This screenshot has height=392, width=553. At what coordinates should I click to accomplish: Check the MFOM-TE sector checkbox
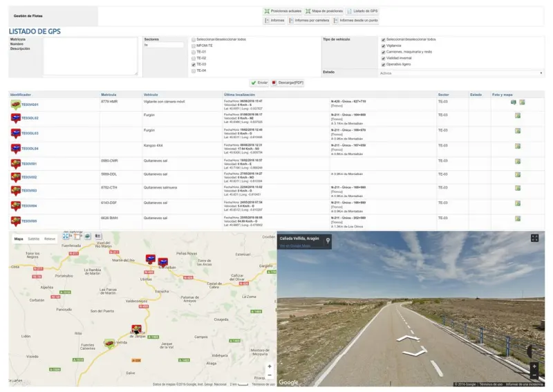(x=194, y=46)
